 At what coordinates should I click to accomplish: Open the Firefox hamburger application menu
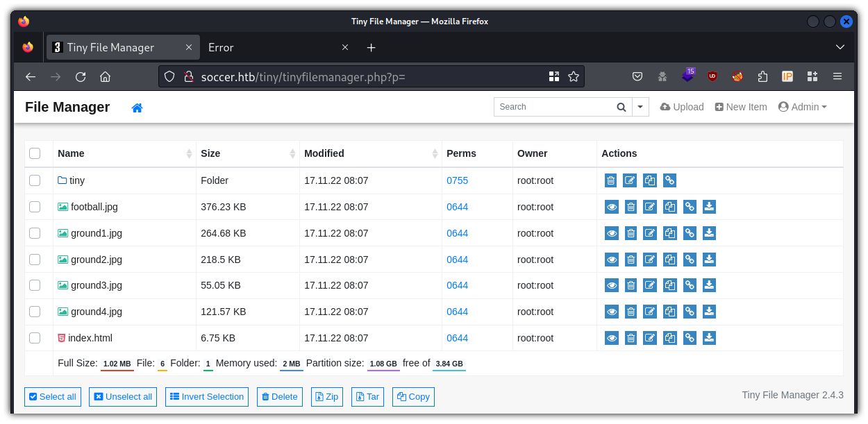tap(837, 76)
